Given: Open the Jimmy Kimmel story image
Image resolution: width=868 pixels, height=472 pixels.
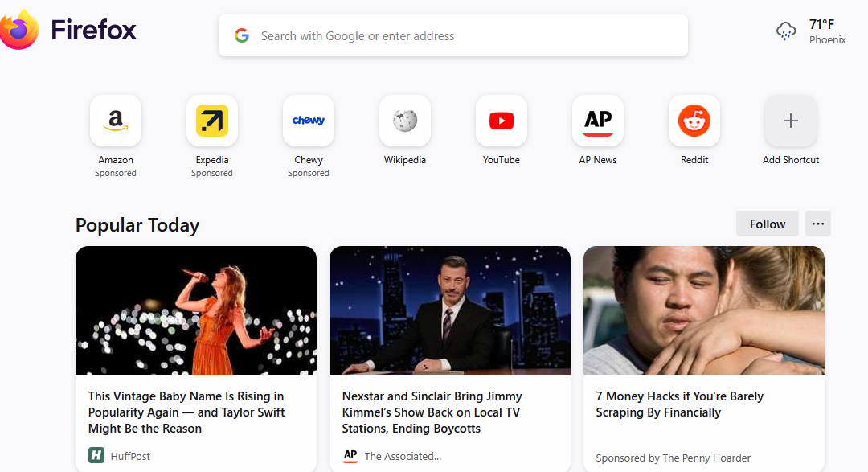Looking at the screenshot, I should point(450,310).
